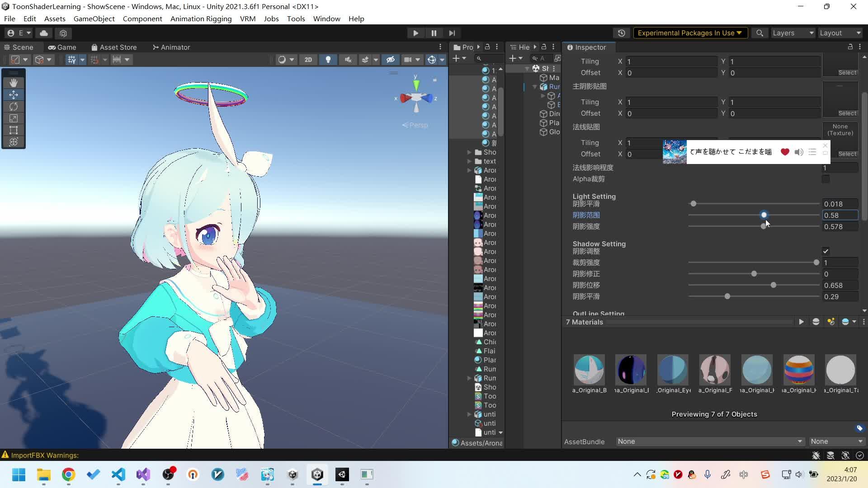
Task: Open Chrome from the taskbar
Action: click(68, 475)
